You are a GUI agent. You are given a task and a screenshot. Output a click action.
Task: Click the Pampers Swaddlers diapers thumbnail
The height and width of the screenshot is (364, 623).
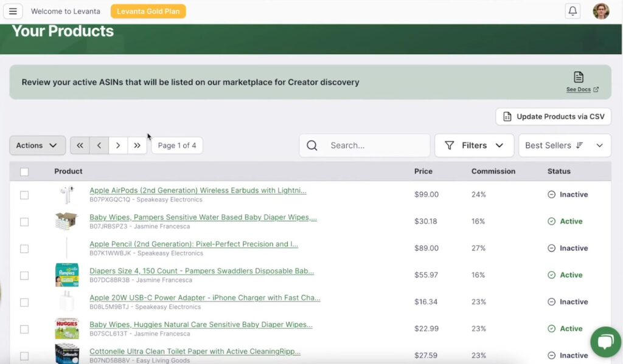coord(67,275)
